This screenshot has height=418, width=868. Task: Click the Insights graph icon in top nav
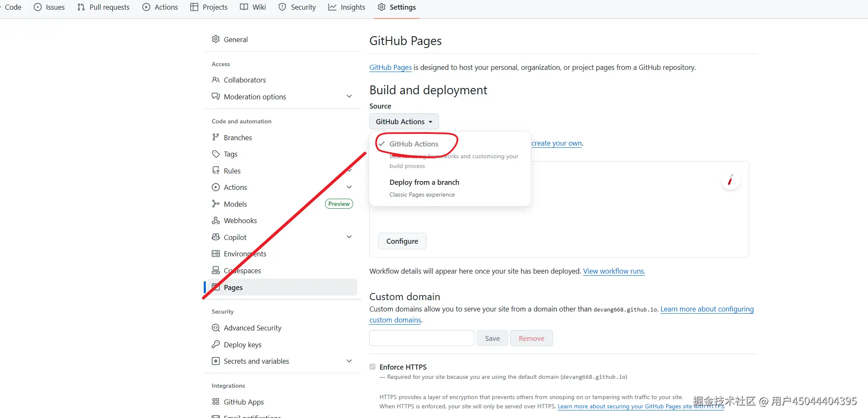coord(333,7)
